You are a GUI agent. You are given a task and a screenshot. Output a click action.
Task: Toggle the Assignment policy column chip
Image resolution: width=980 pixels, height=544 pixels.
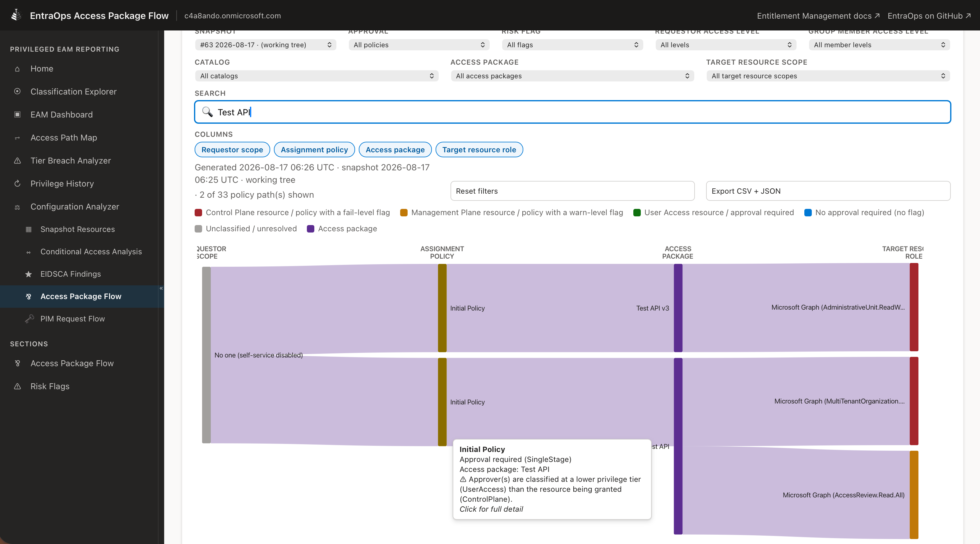(314, 150)
